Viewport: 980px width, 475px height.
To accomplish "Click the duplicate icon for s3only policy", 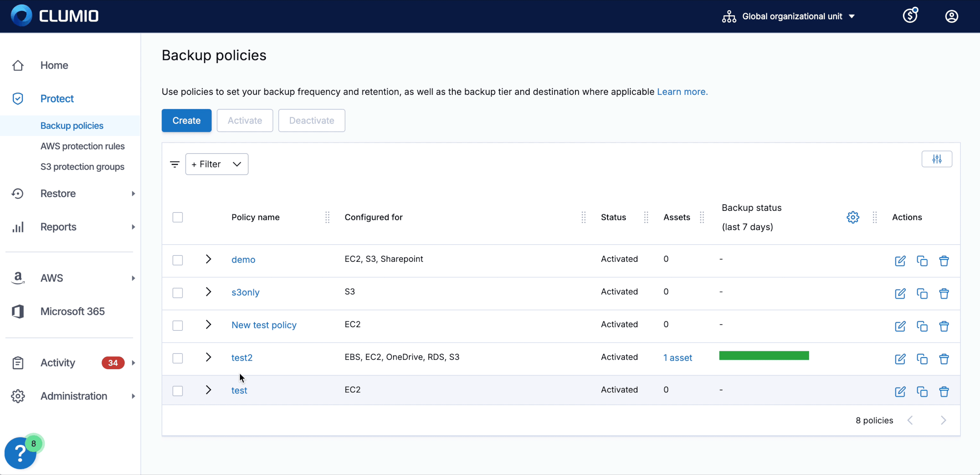I will (x=922, y=294).
